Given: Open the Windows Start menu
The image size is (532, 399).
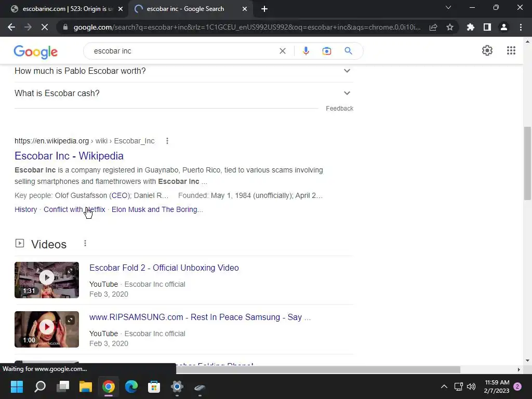Looking at the screenshot, I should pos(17,387).
